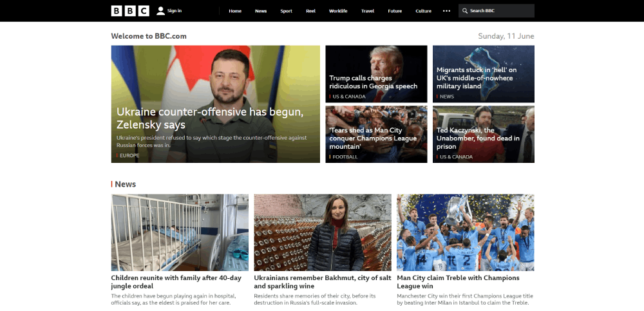This screenshot has width=644, height=311.
Task: Open the Home nav item
Action: coord(235,11)
